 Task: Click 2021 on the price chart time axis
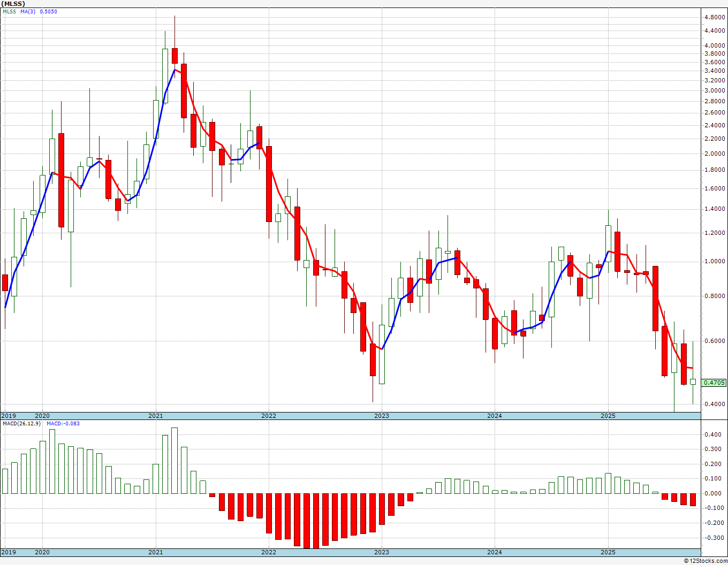coord(155,416)
